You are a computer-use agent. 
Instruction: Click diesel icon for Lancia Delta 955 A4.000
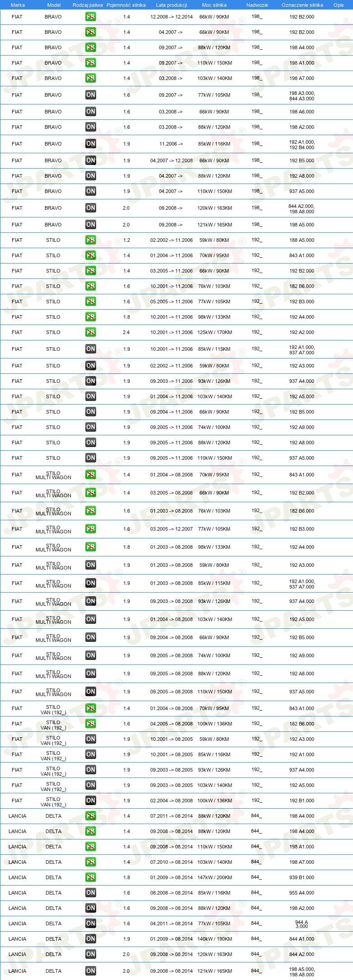point(91,893)
